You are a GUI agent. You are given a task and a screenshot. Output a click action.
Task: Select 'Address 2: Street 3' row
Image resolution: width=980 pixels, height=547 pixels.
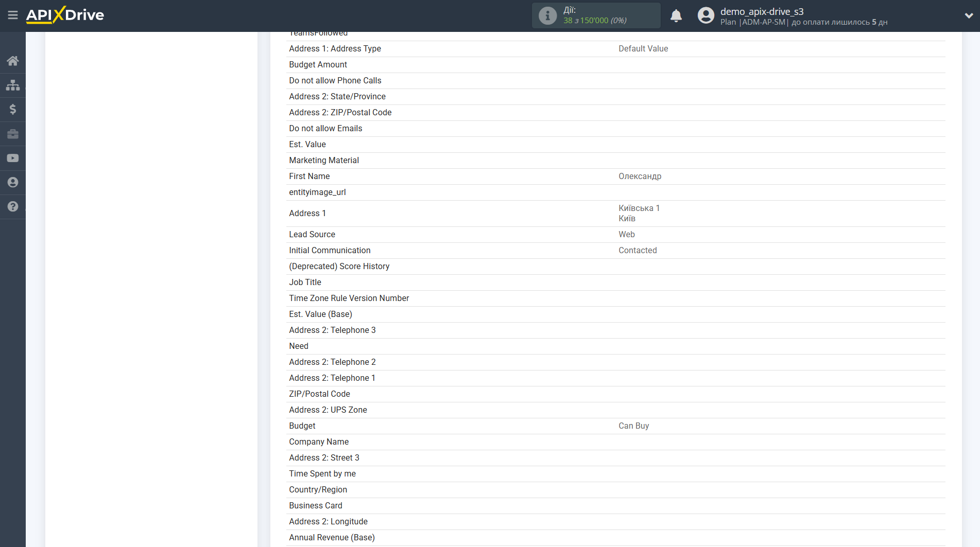[x=616, y=458]
